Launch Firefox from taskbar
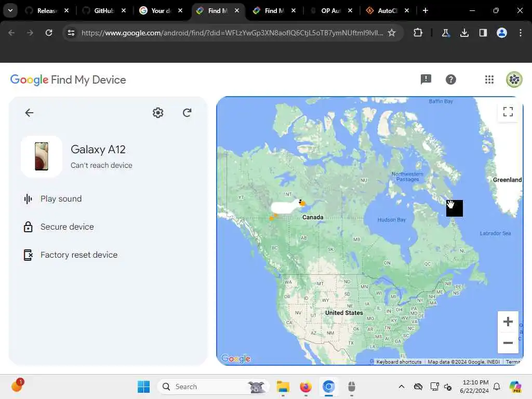Viewport: 532px width, 399px height. point(305,387)
